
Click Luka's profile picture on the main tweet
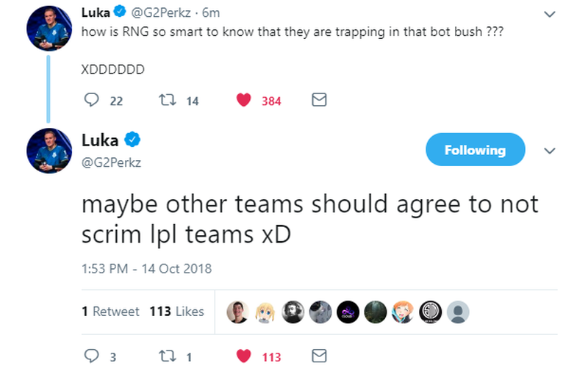[49, 151]
